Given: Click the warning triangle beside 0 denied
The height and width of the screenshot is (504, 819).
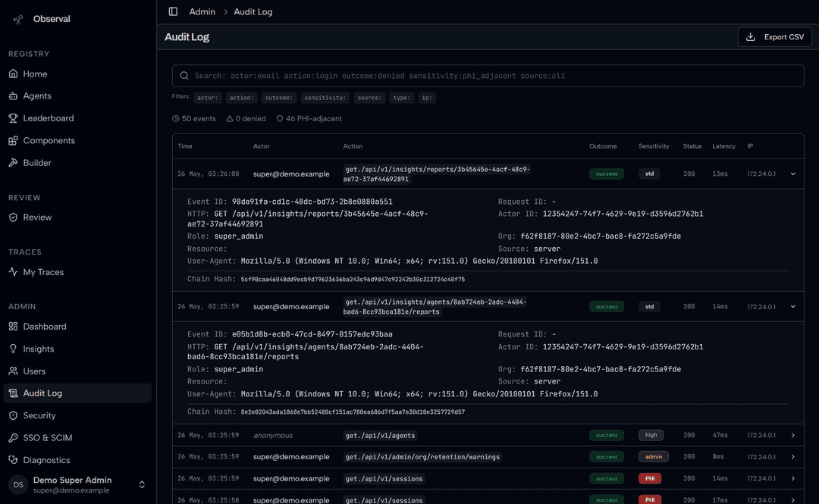Looking at the screenshot, I should tap(229, 118).
